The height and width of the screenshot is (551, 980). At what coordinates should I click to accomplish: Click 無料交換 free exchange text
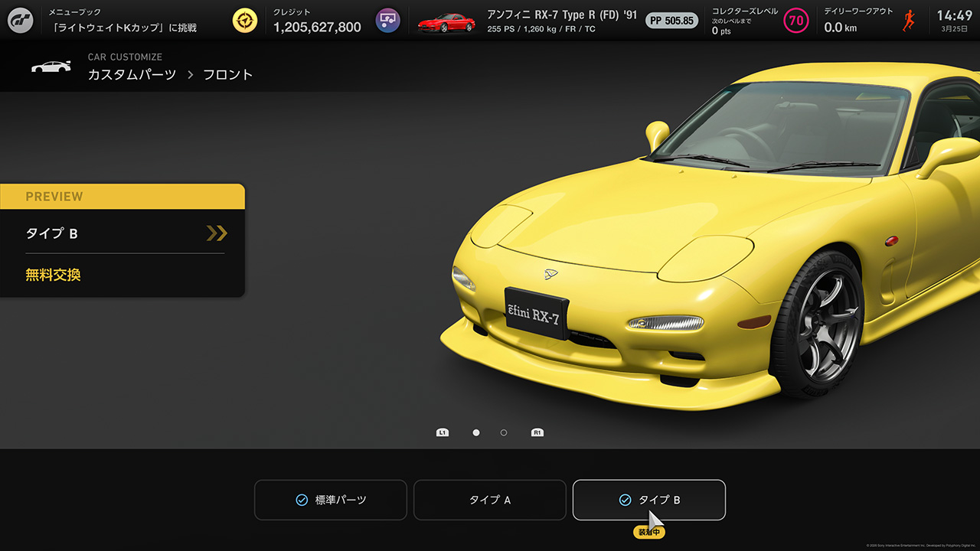(x=53, y=275)
